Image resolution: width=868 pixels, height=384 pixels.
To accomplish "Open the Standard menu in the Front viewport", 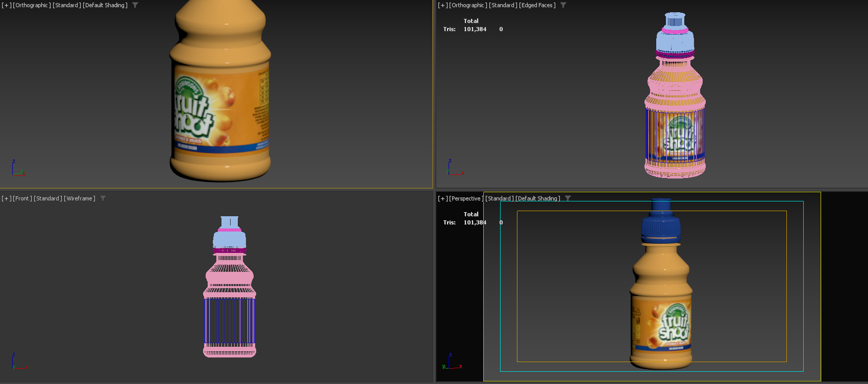I will coord(48,198).
